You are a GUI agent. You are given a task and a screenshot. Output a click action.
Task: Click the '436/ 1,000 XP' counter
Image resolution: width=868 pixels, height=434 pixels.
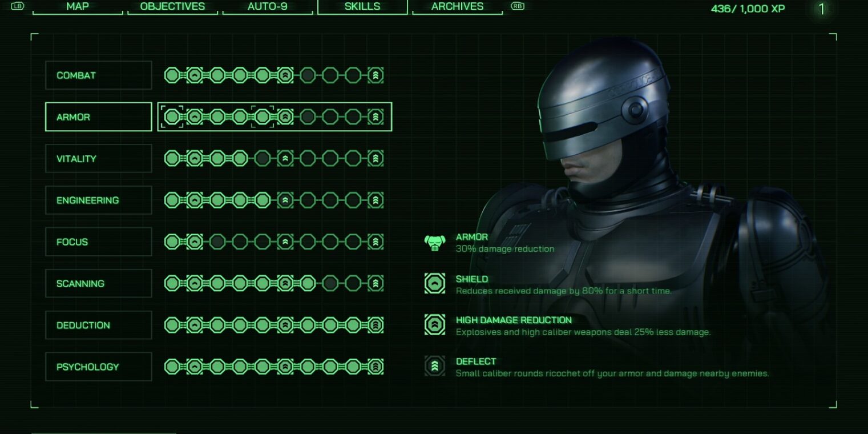(x=748, y=9)
